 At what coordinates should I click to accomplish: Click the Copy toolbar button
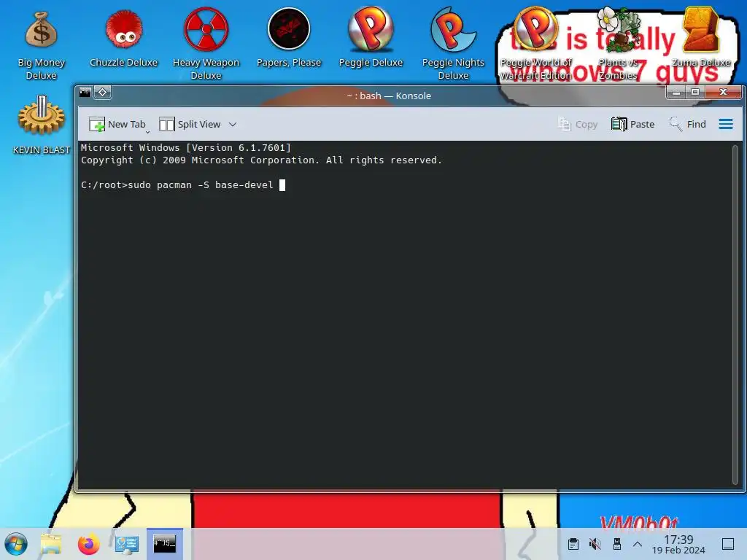coord(578,124)
